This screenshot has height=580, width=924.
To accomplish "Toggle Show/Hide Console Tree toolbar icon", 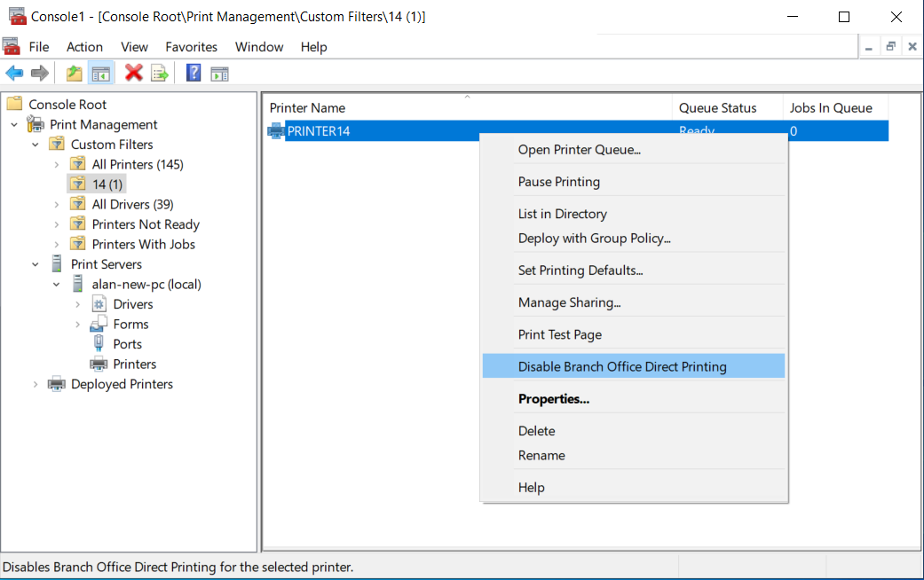I will pos(101,74).
